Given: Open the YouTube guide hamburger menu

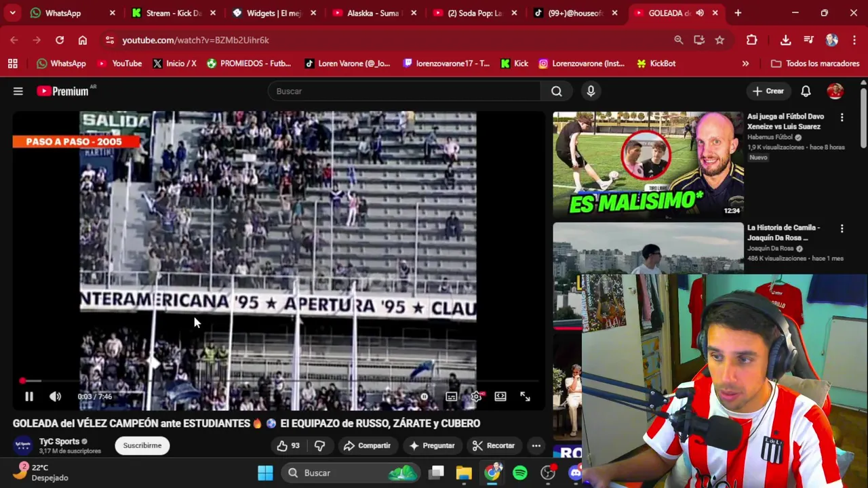Looking at the screenshot, I should tap(18, 91).
